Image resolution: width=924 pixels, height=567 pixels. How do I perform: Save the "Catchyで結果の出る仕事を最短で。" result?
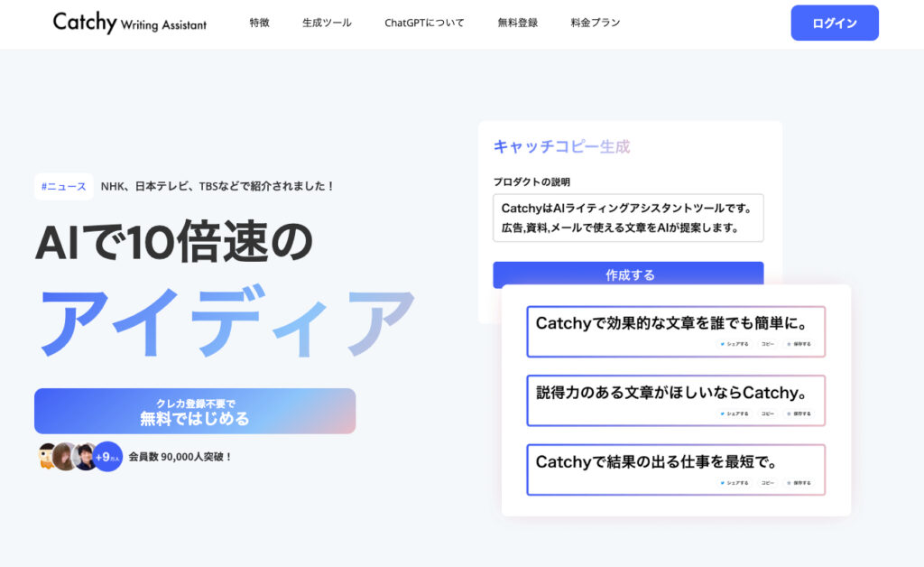click(x=799, y=483)
